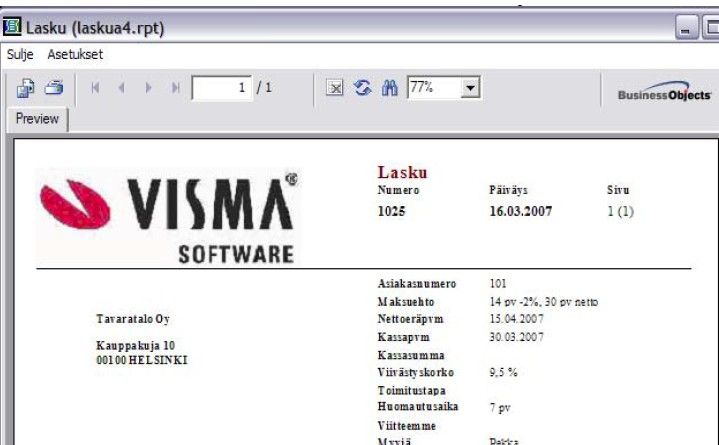Screen dimensions: 719x445
Task: Click the Maksuehto label
Action: pos(406,302)
